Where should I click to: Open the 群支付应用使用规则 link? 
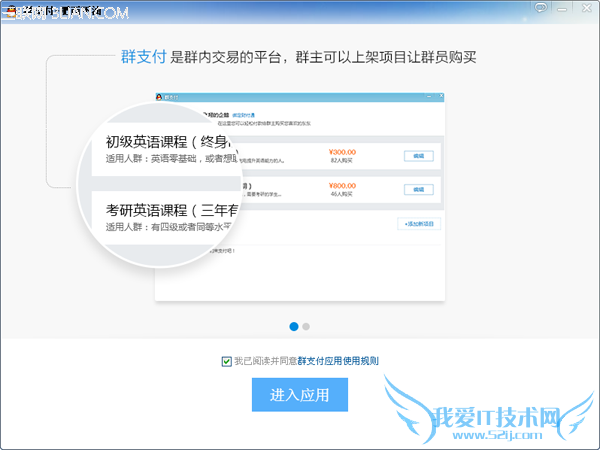point(338,361)
